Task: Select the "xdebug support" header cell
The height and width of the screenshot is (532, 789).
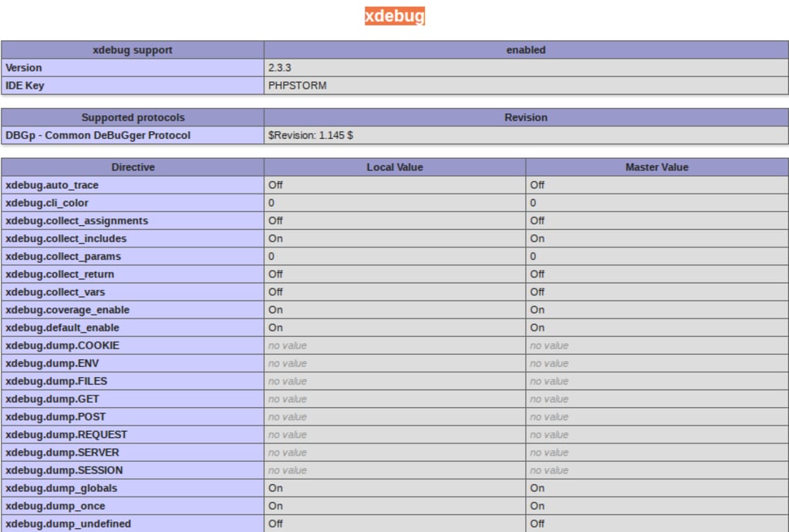Action: pos(133,50)
